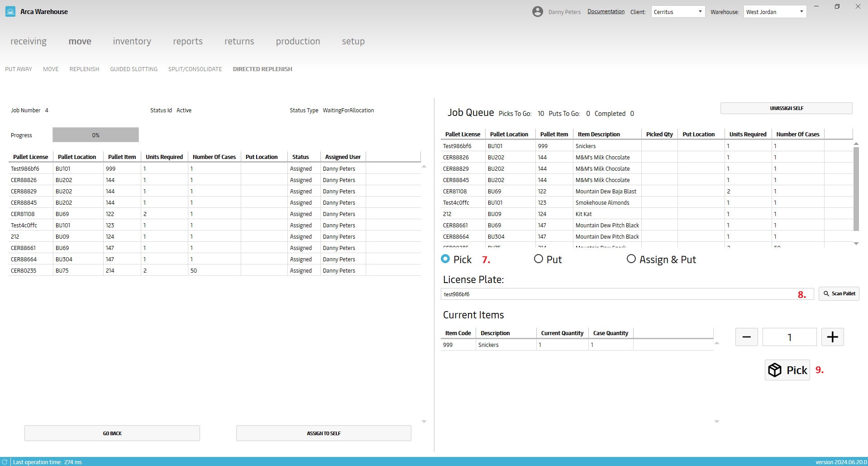Select the Smokehouse Almonds queue row
This screenshot has height=466, width=868.
(647, 202)
